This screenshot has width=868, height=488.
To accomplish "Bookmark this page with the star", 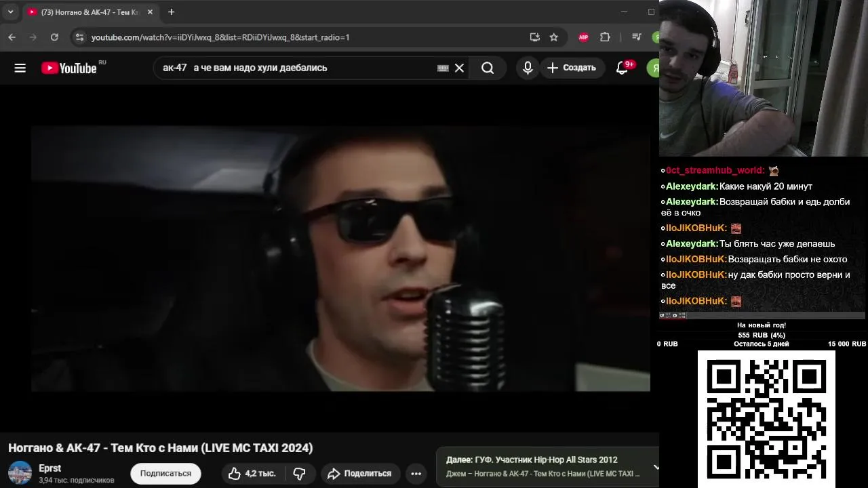I will [554, 37].
